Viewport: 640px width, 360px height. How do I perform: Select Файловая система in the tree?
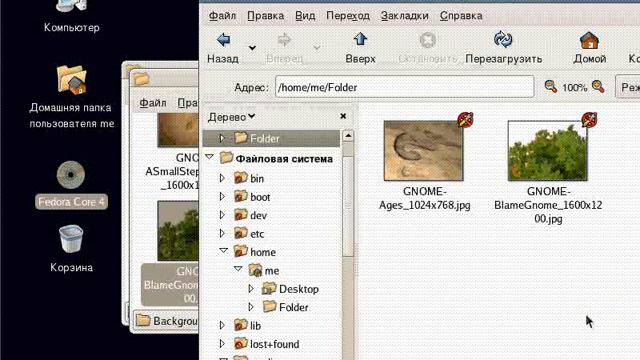point(284,159)
